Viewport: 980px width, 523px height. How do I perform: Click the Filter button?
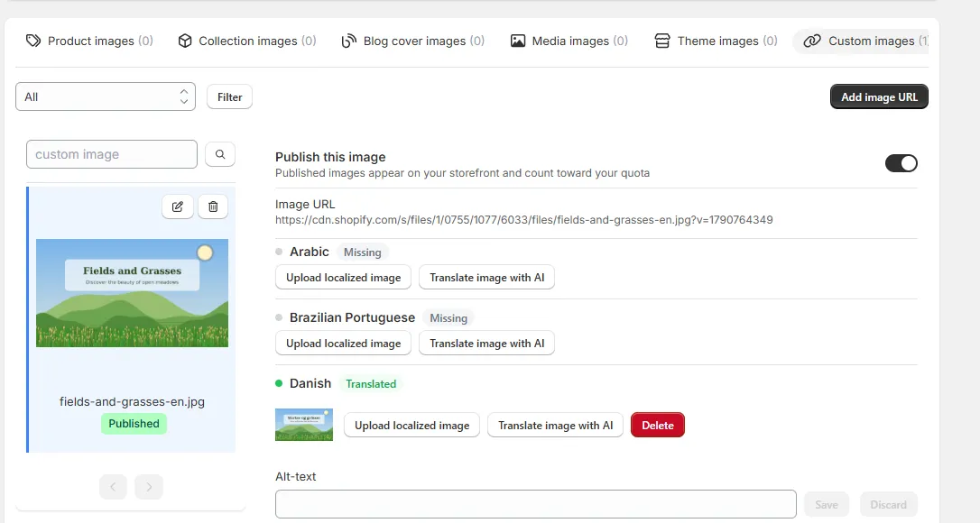[229, 96]
